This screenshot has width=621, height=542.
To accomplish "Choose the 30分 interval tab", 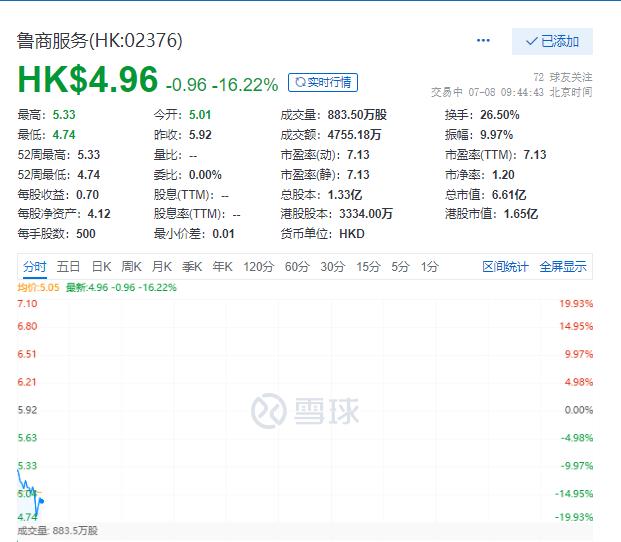I will click(x=332, y=266).
